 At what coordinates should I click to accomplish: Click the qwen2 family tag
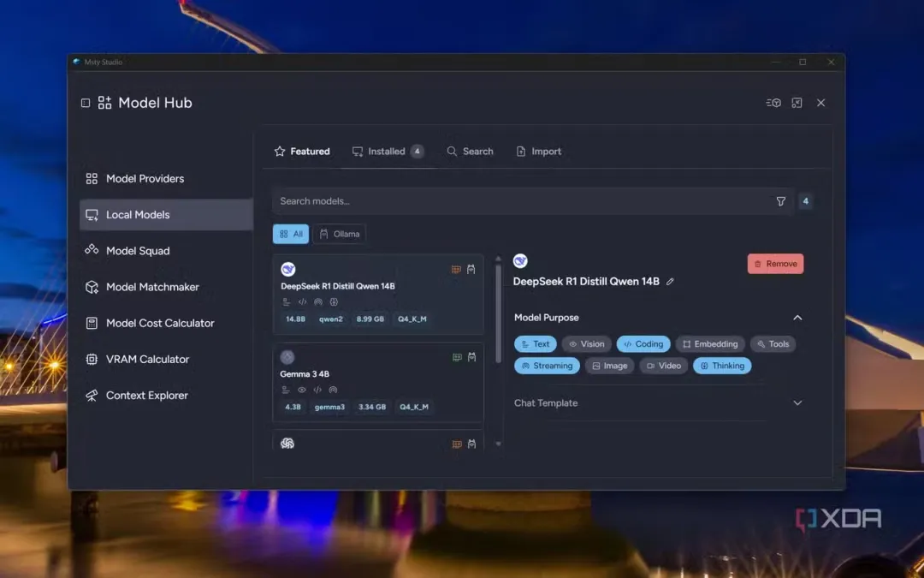pos(330,319)
